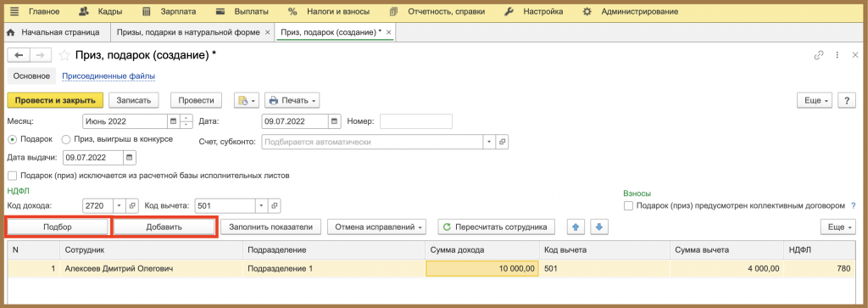Edit the Дата field 09.07.2022

click(295, 121)
